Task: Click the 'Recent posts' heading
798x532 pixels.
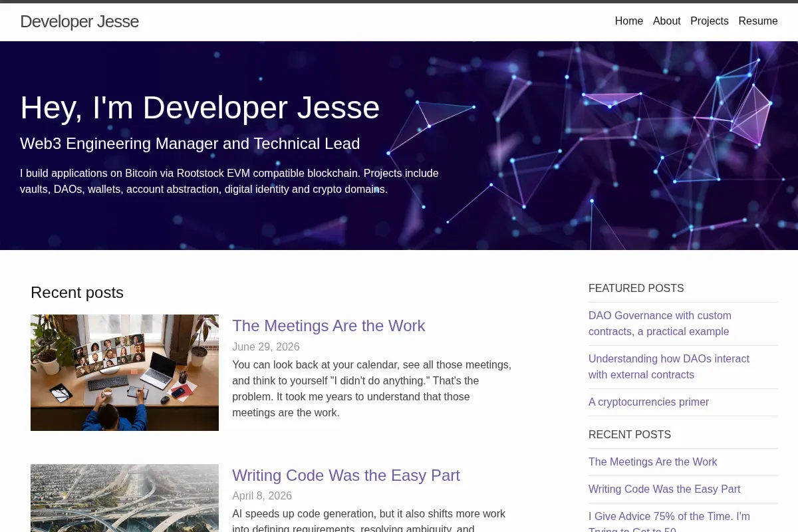Action: pyautogui.click(x=77, y=293)
